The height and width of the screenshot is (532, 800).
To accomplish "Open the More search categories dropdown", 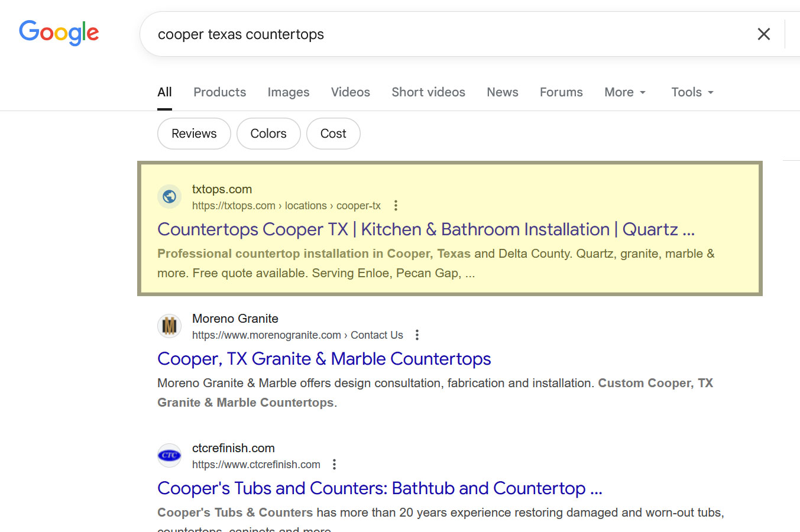I will click(x=624, y=92).
